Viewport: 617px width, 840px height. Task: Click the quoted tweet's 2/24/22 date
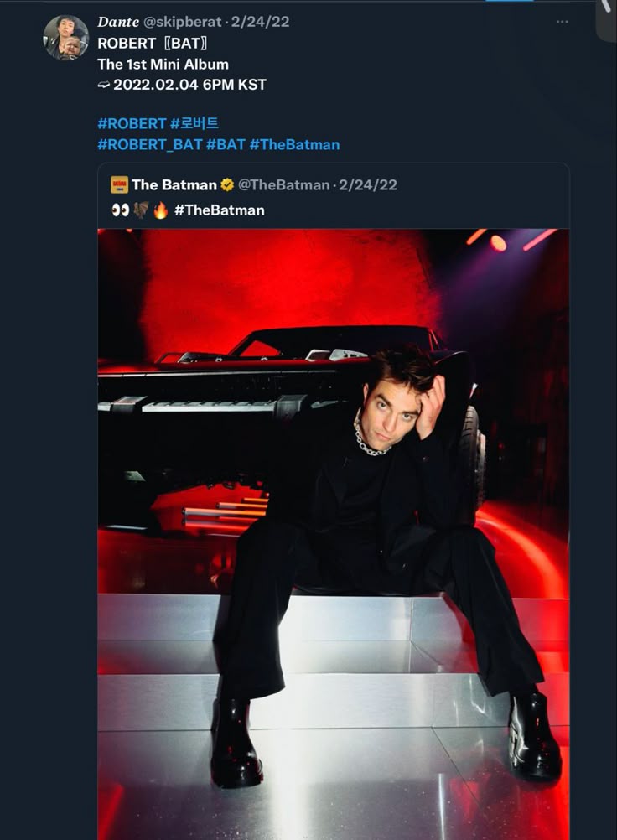pos(367,184)
